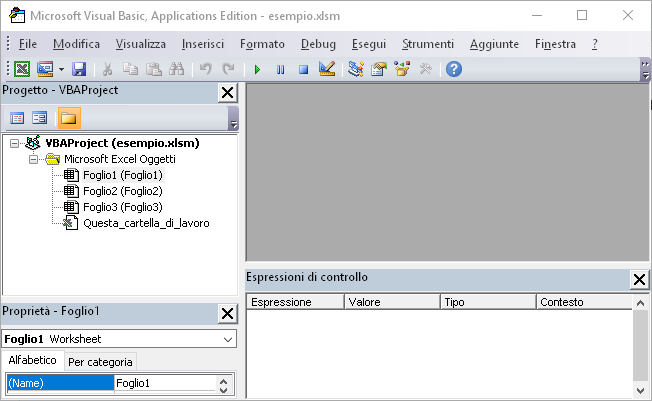Open the Finestra menu

click(x=556, y=44)
